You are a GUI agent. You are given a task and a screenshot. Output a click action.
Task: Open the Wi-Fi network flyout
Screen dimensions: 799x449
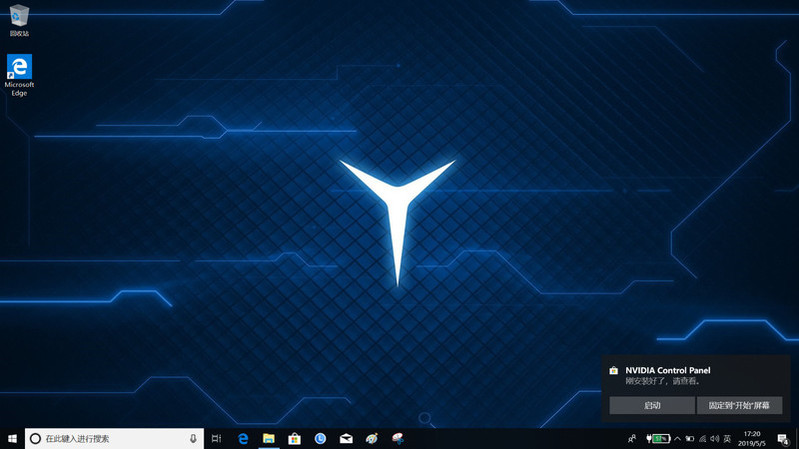[702, 439]
